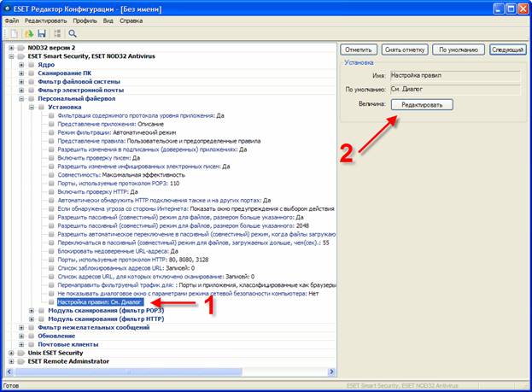Click the tag icon beside NOD32 версия 2

click(21, 48)
